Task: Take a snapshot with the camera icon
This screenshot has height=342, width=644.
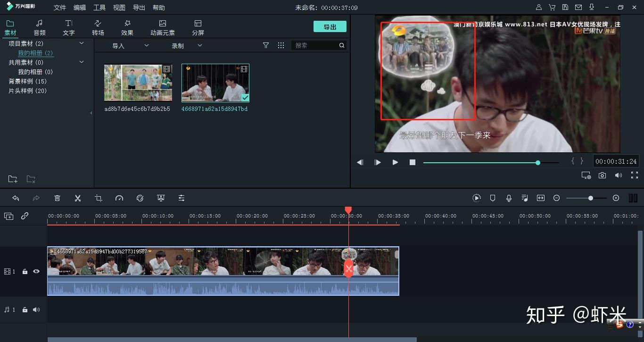Action: (x=602, y=175)
